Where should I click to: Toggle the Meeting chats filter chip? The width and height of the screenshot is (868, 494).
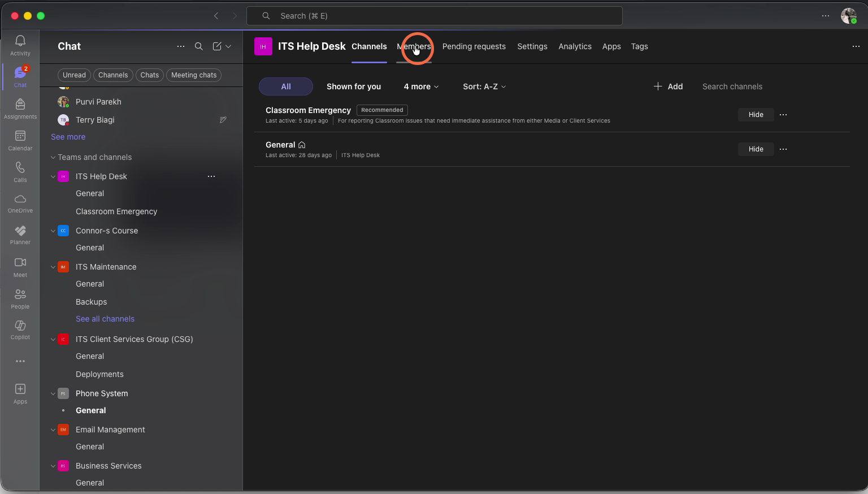click(x=194, y=75)
